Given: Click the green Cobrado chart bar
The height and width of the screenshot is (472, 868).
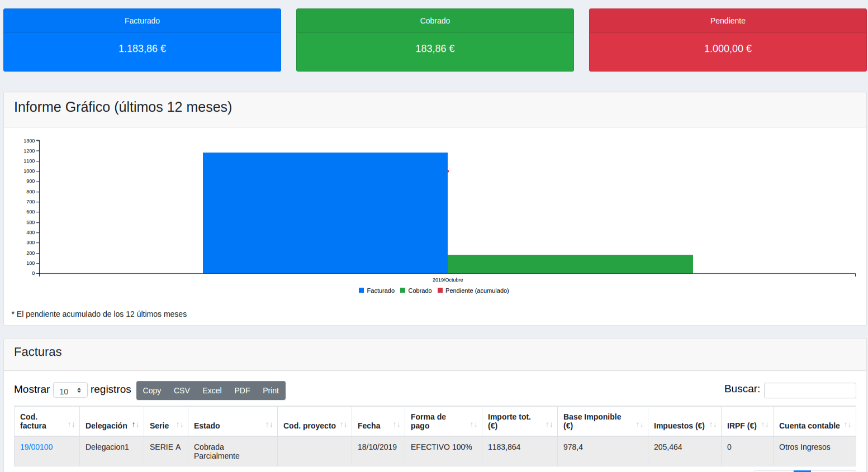Looking at the screenshot, I should tap(570, 264).
